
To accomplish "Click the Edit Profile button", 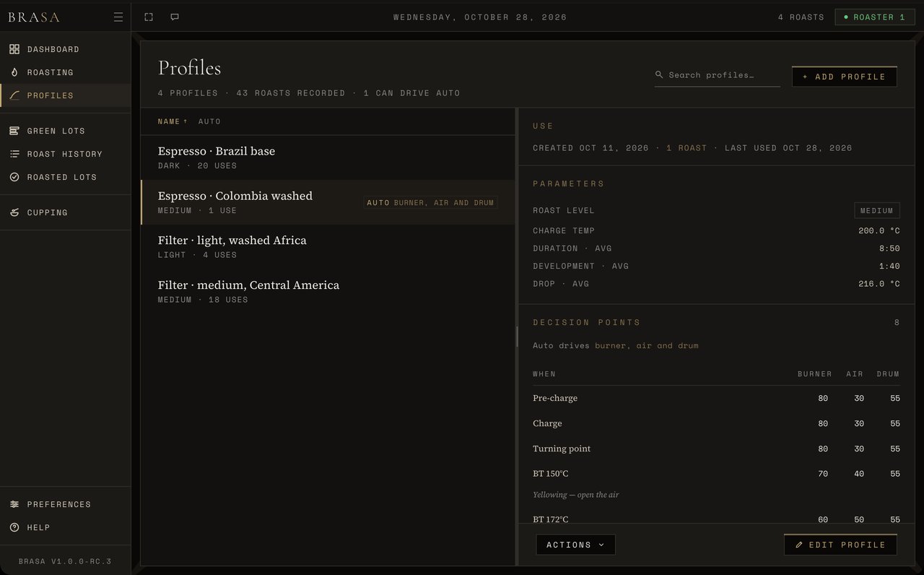I will coord(840,545).
